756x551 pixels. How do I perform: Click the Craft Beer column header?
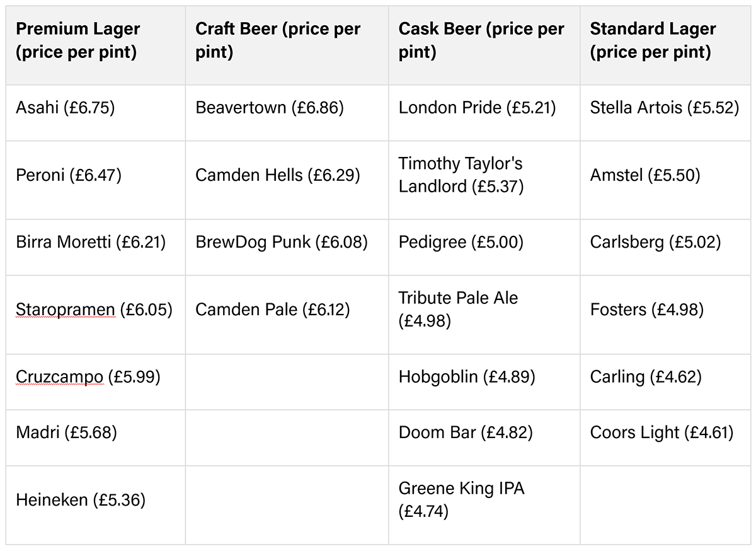pos(278,40)
